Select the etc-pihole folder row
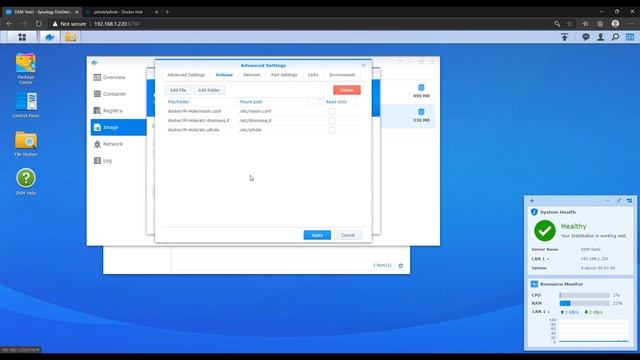The height and width of the screenshot is (360, 640). pyautogui.click(x=263, y=130)
